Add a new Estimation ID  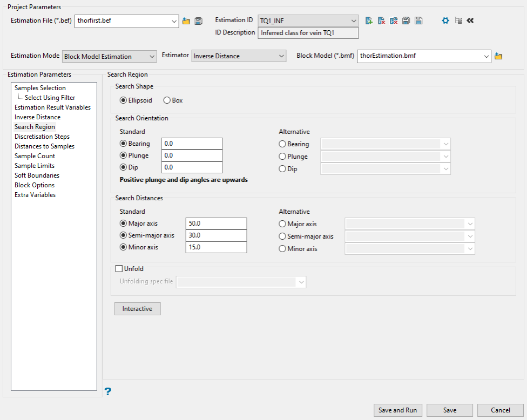[369, 21]
